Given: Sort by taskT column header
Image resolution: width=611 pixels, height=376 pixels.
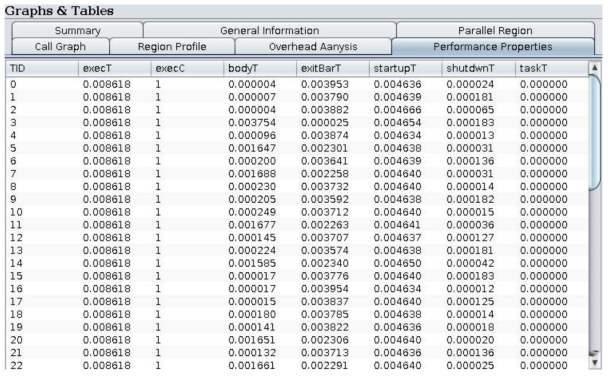Looking at the screenshot, I should (551, 69).
